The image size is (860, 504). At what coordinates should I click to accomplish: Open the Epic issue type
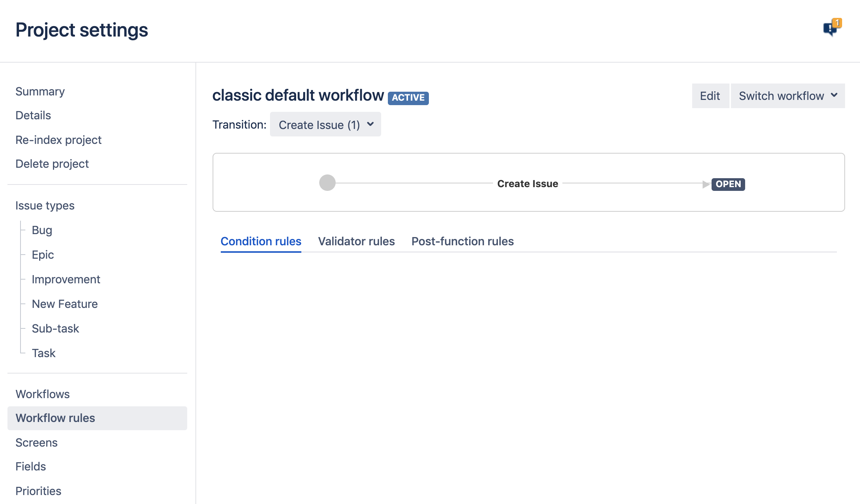point(43,255)
